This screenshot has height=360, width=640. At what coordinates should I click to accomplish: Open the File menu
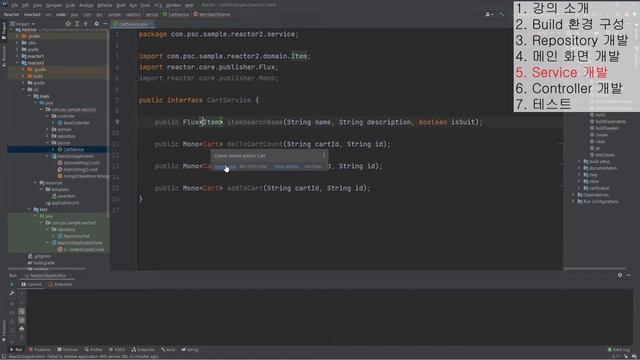pyautogui.click(x=15, y=5)
